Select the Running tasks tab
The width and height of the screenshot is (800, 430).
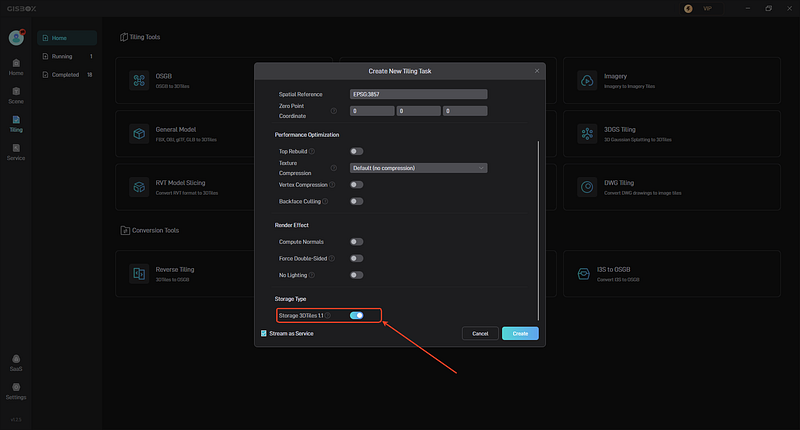67,56
